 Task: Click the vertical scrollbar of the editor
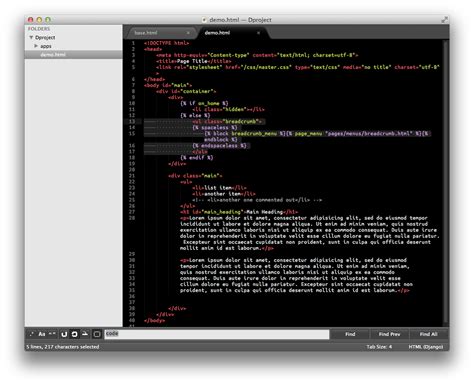pos(446,182)
